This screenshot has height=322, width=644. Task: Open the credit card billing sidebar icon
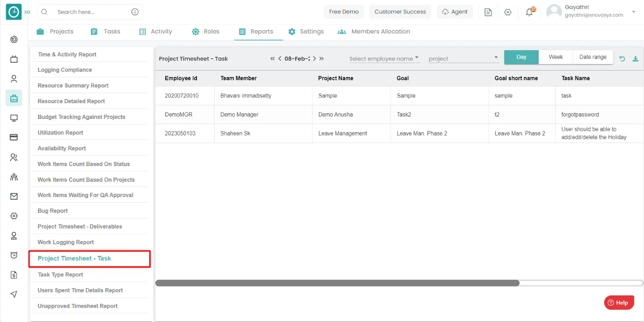(14, 137)
